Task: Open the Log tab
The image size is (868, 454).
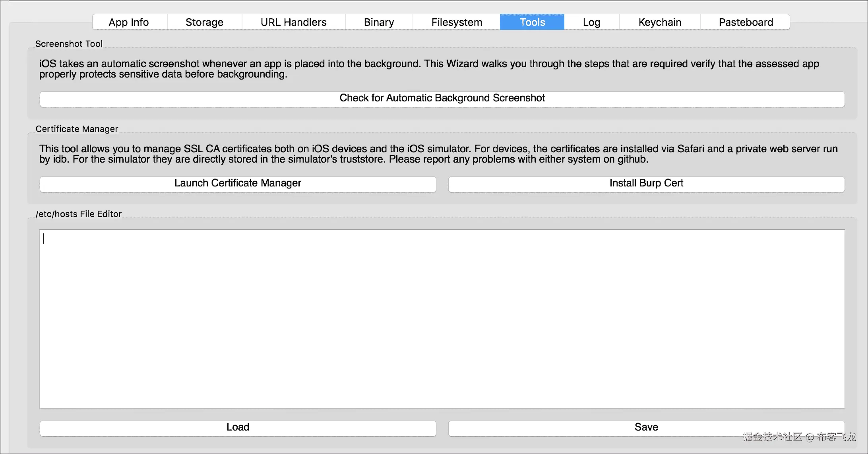Action: pos(591,22)
